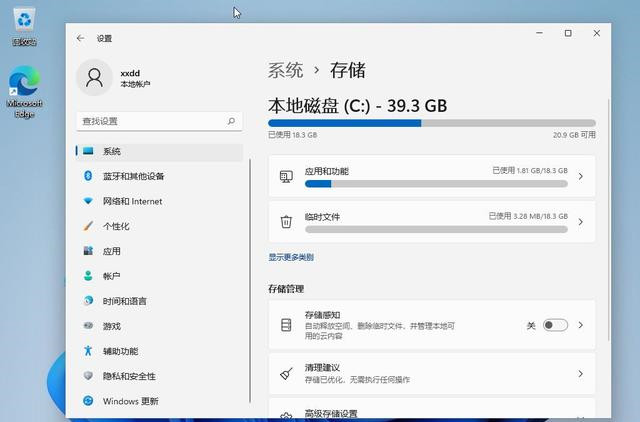Click the System breadcrumb link

pyautogui.click(x=285, y=70)
